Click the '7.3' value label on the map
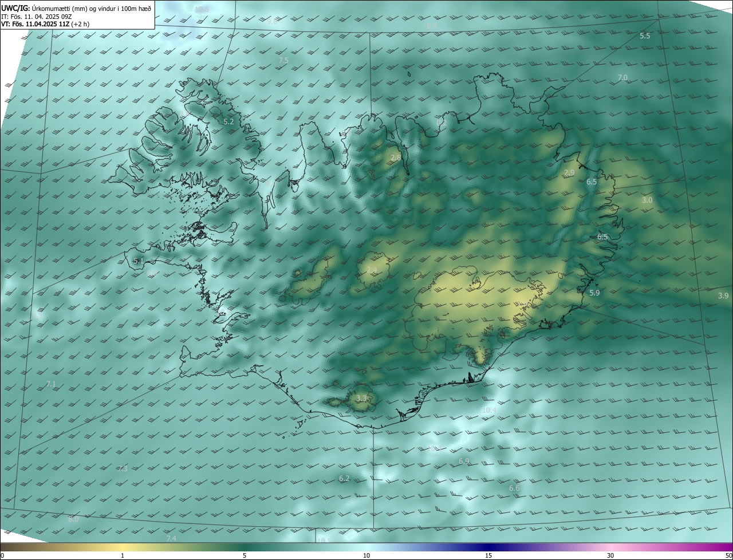733x560 pixels. [x=123, y=469]
